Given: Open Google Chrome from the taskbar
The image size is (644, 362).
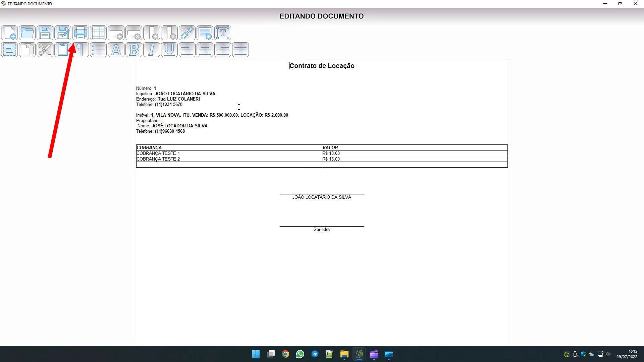Looking at the screenshot, I should tap(285, 354).
